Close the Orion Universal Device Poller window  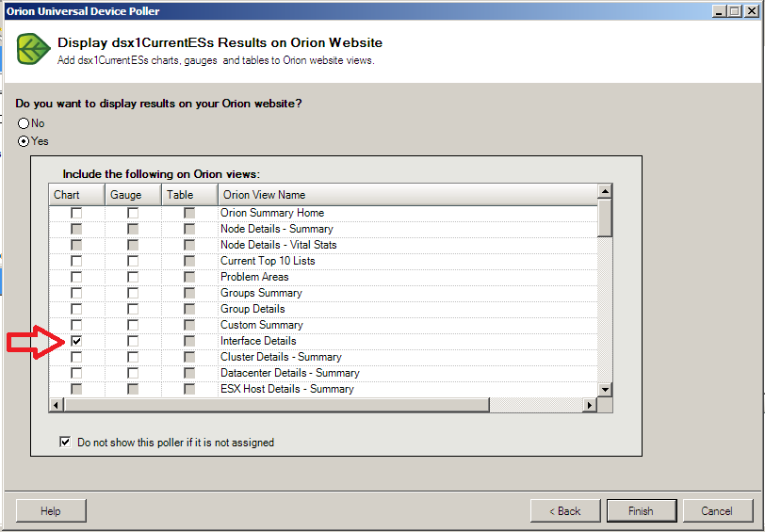point(752,10)
